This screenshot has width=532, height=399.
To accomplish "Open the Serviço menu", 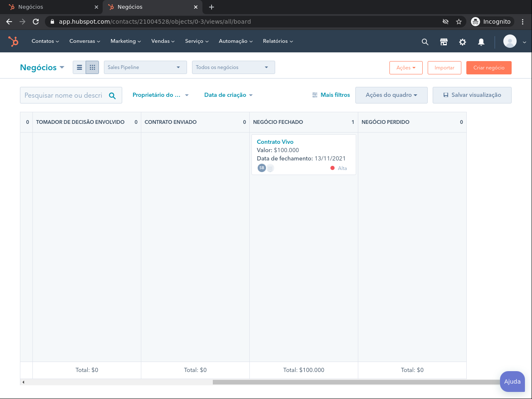I will pos(197,41).
